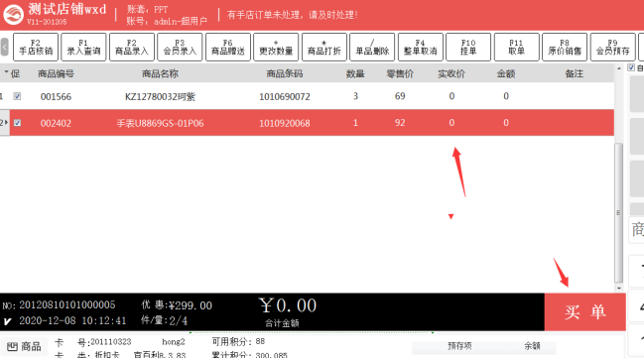Switch to 商品 tab at bottom
The height and width of the screenshot is (359, 644).
(x=24, y=347)
